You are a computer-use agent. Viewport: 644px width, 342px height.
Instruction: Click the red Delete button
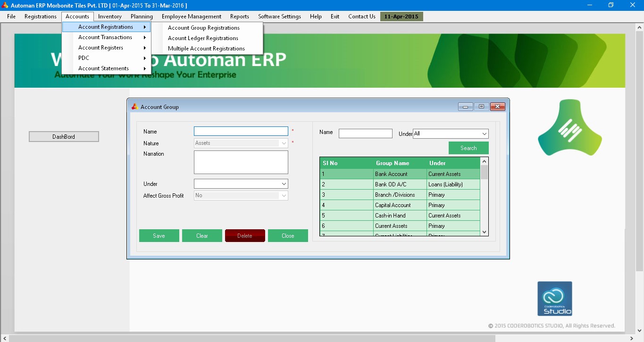(x=245, y=236)
